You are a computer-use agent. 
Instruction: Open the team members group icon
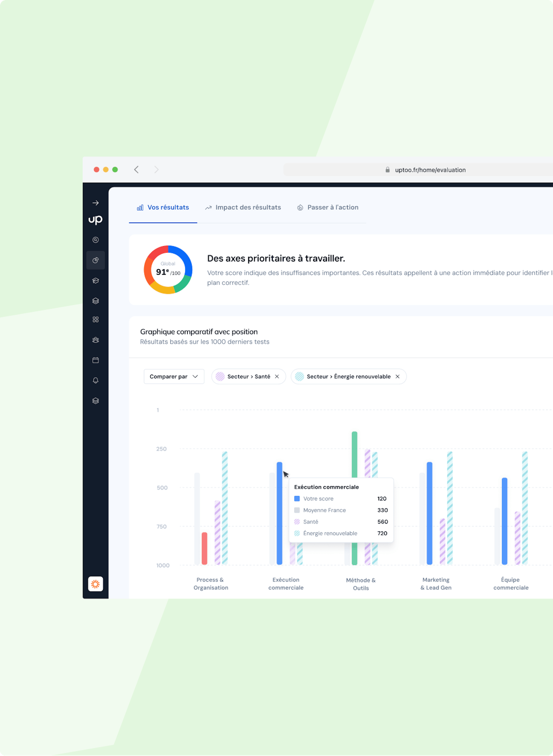point(95,340)
